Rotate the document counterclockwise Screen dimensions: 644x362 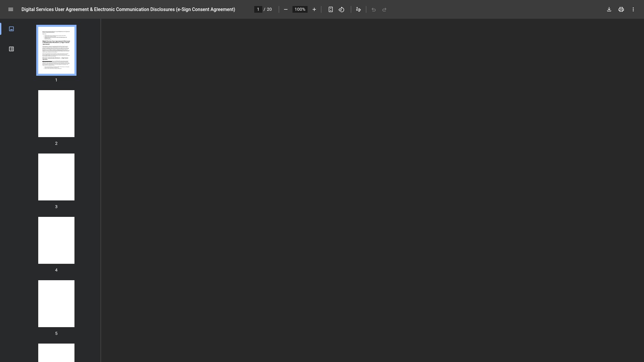click(341, 9)
